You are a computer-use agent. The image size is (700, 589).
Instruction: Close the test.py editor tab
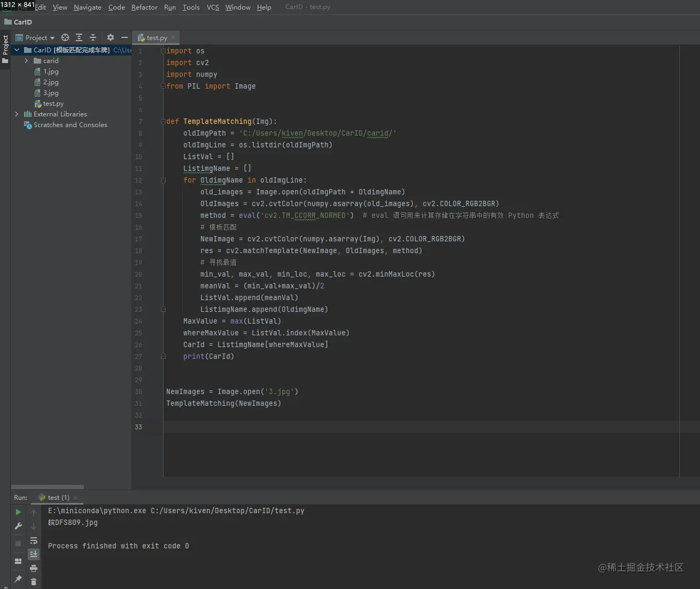(x=173, y=38)
